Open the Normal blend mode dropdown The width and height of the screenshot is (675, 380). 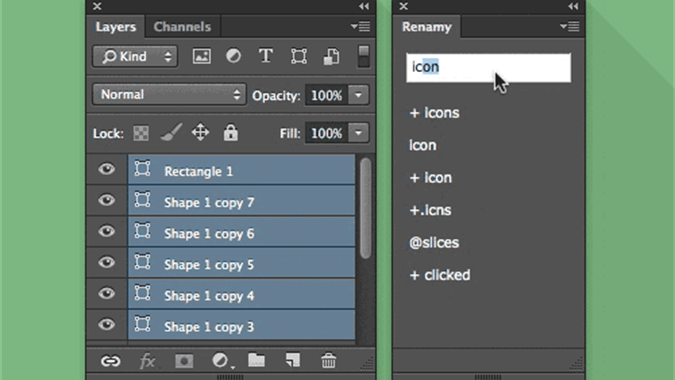point(169,95)
